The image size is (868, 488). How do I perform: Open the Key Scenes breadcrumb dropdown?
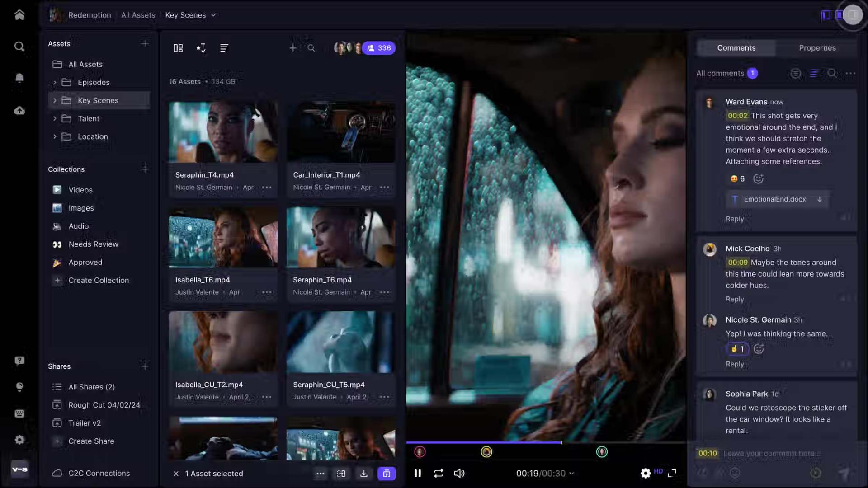[x=213, y=15]
